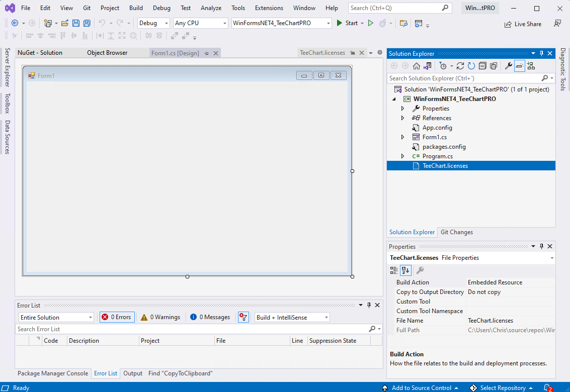Toggle Categorized view in Properties panel
This screenshot has width=570, height=392.
(394, 270)
